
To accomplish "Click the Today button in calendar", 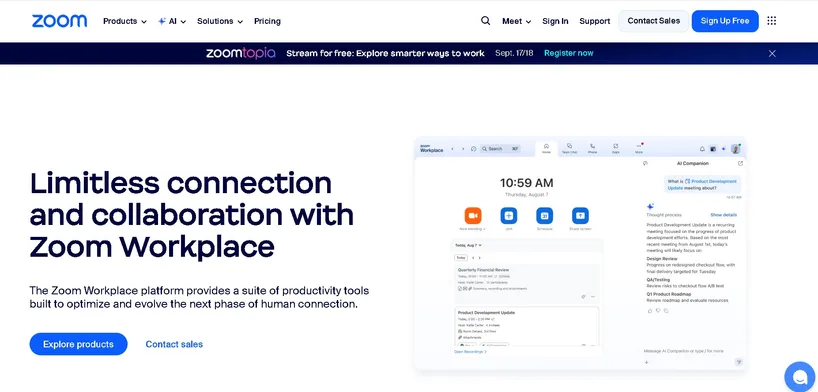I will coord(461,258).
